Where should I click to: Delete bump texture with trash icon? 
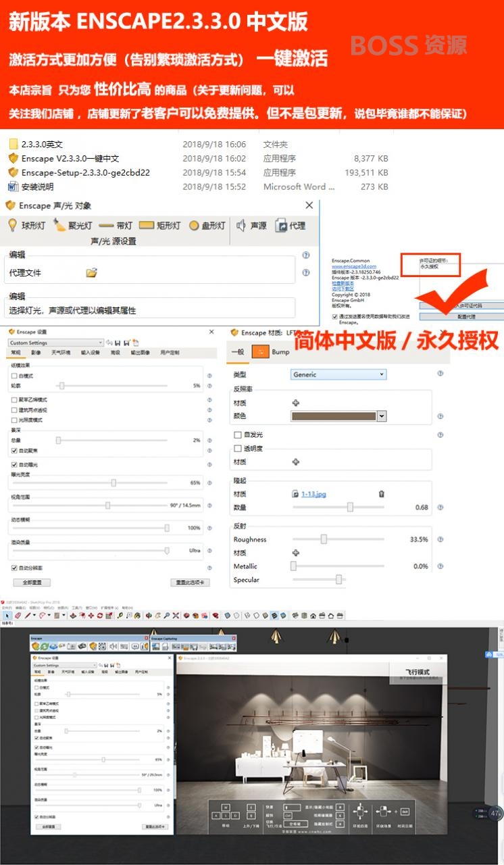pos(381,494)
